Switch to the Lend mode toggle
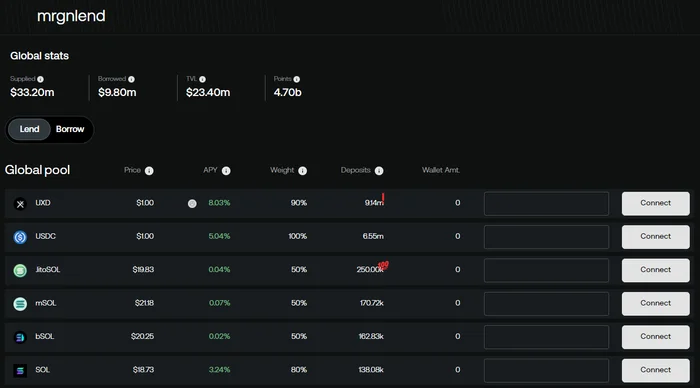Image resolution: width=700 pixels, height=388 pixels. tap(29, 129)
